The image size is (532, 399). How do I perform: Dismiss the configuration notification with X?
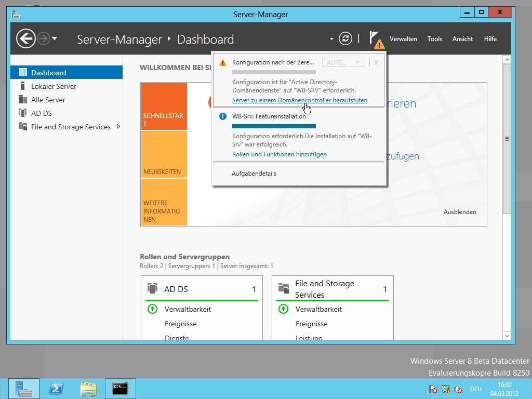point(376,62)
